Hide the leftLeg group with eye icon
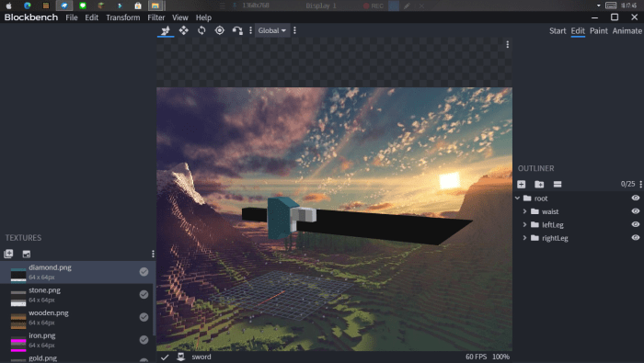The width and height of the screenshot is (644, 363). (636, 224)
